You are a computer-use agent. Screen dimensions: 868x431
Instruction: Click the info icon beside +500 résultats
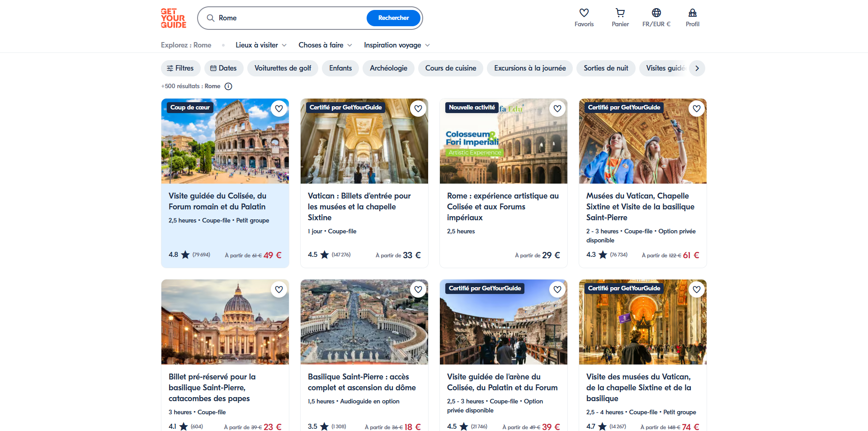point(228,86)
